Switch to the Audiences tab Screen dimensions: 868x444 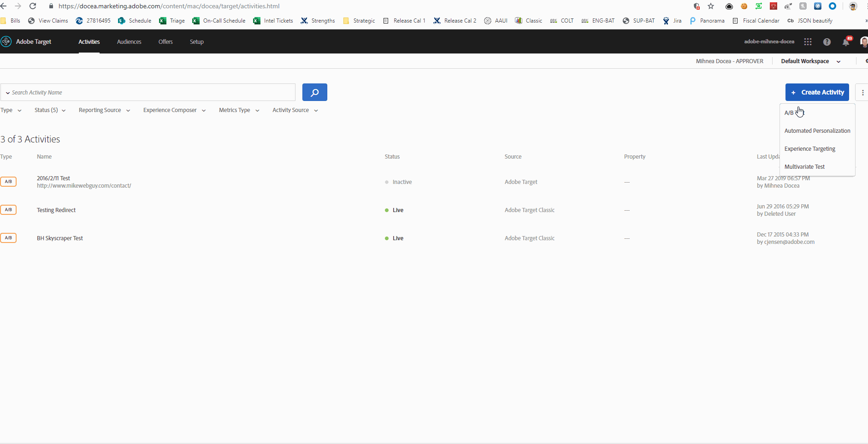(129, 41)
